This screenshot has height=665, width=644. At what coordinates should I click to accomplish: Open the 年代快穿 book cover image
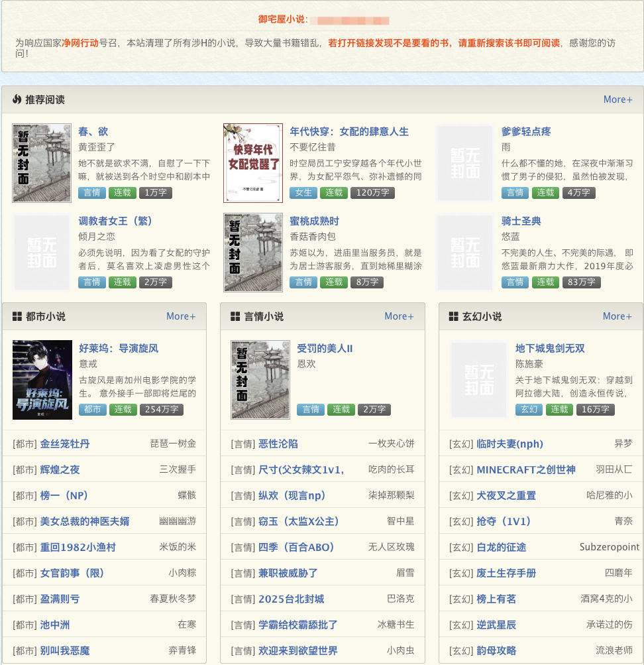click(253, 162)
